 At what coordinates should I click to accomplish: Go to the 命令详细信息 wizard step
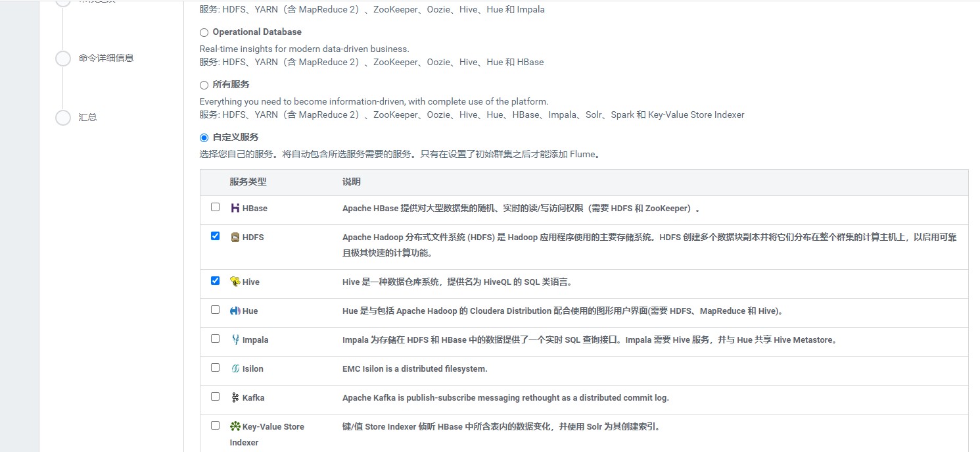106,58
